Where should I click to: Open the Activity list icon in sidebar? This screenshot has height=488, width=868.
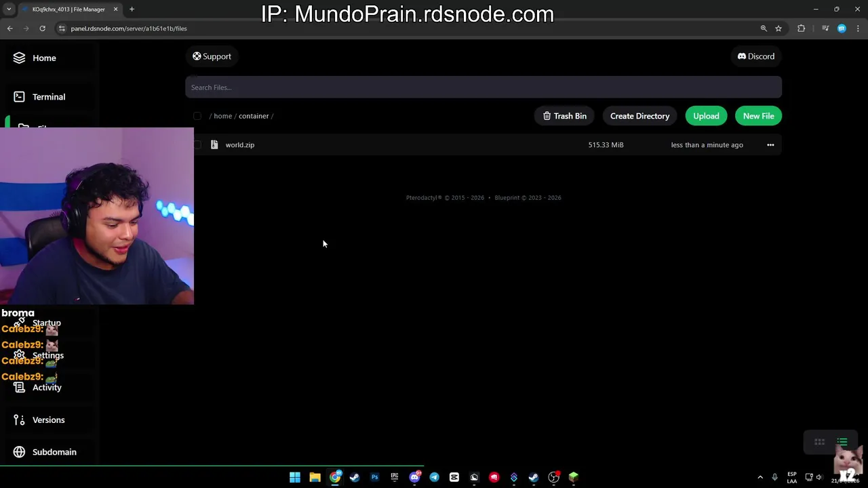[x=19, y=388]
